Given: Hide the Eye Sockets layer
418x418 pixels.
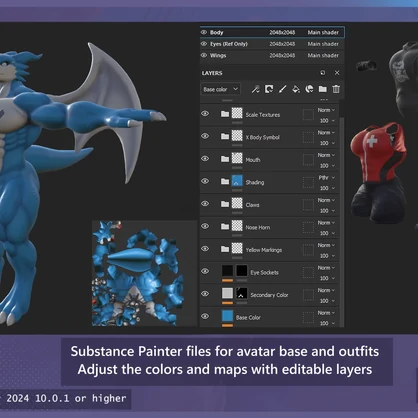Looking at the screenshot, I should (x=205, y=271).
